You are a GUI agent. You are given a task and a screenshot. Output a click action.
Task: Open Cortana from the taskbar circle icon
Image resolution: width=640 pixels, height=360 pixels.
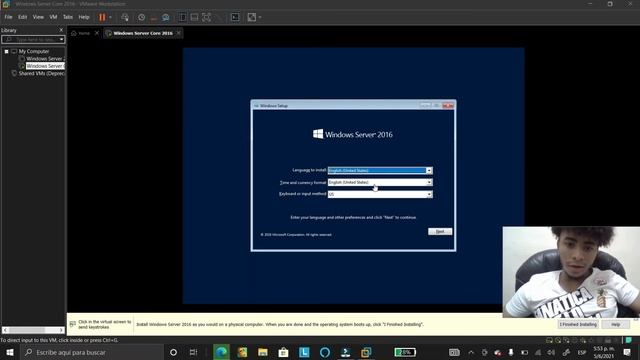point(173,352)
